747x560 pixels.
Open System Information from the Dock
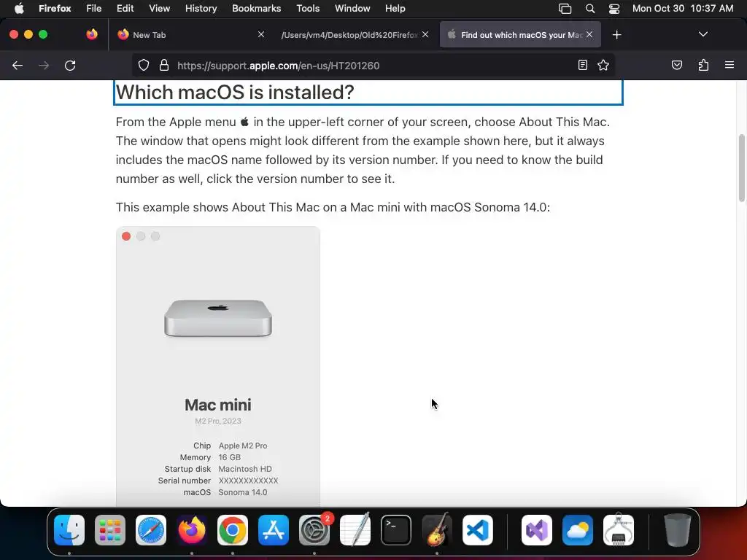619,530
